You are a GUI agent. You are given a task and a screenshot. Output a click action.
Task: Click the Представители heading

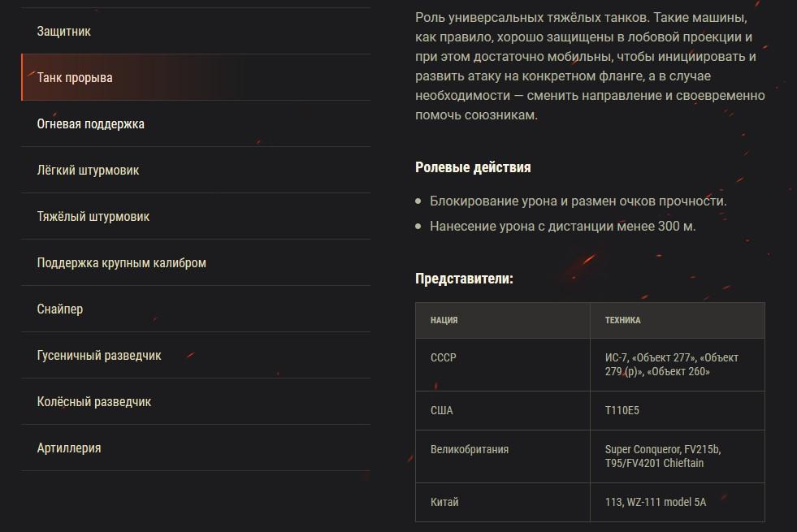(464, 279)
